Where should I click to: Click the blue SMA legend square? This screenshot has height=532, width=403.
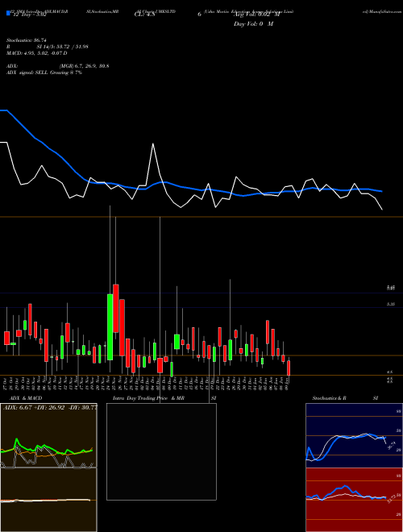point(9,13)
